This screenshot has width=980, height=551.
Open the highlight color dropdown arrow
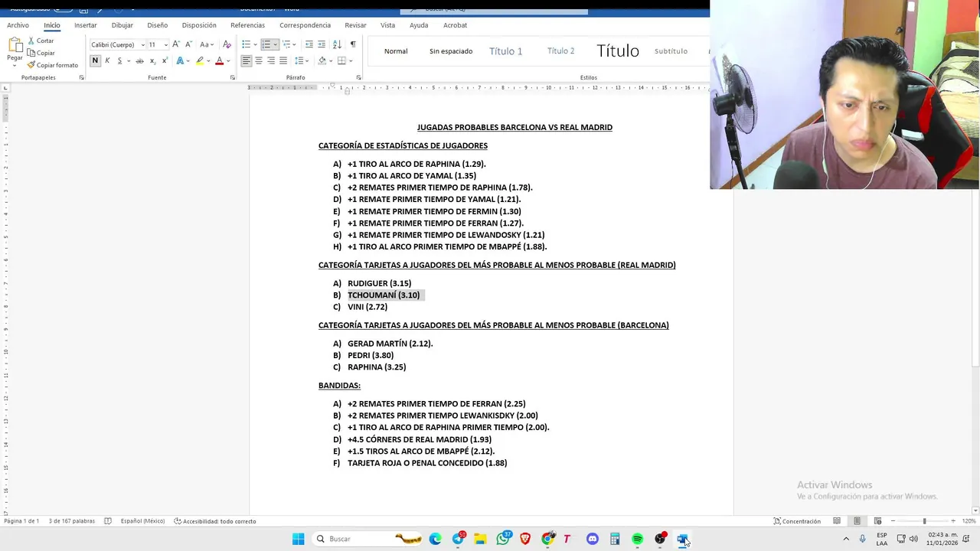208,60
